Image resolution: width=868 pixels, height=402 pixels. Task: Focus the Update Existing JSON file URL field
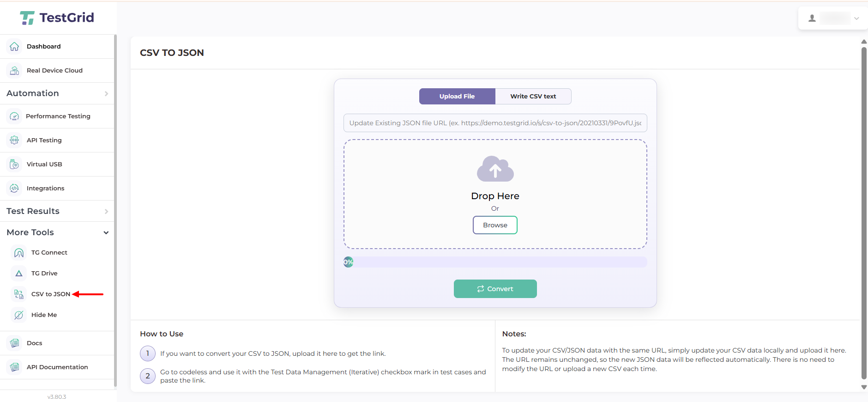pyautogui.click(x=495, y=123)
